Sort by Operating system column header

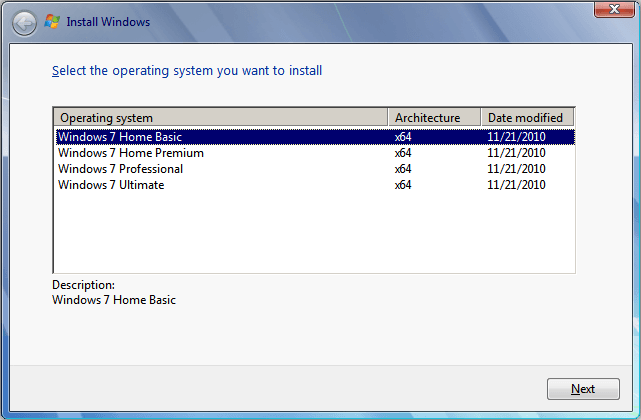coord(221,118)
